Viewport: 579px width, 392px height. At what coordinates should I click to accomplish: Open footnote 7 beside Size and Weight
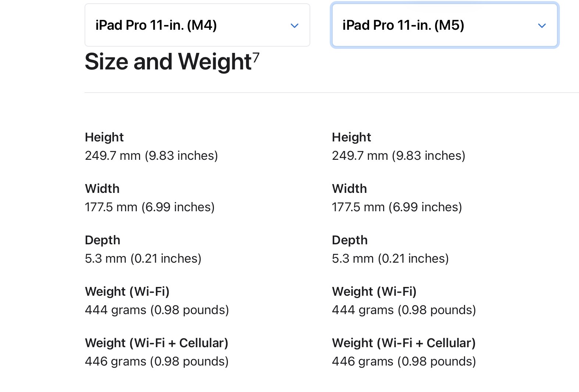coord(256,57)
